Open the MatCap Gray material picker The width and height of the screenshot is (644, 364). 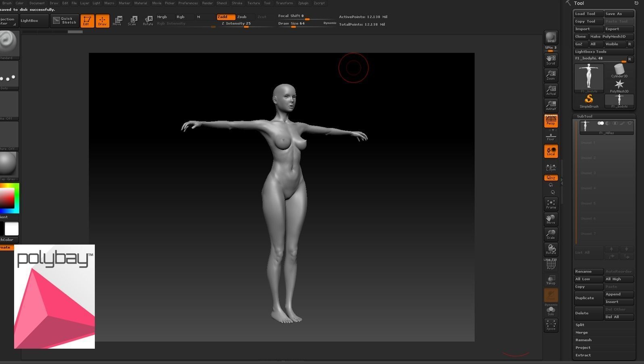8,166
